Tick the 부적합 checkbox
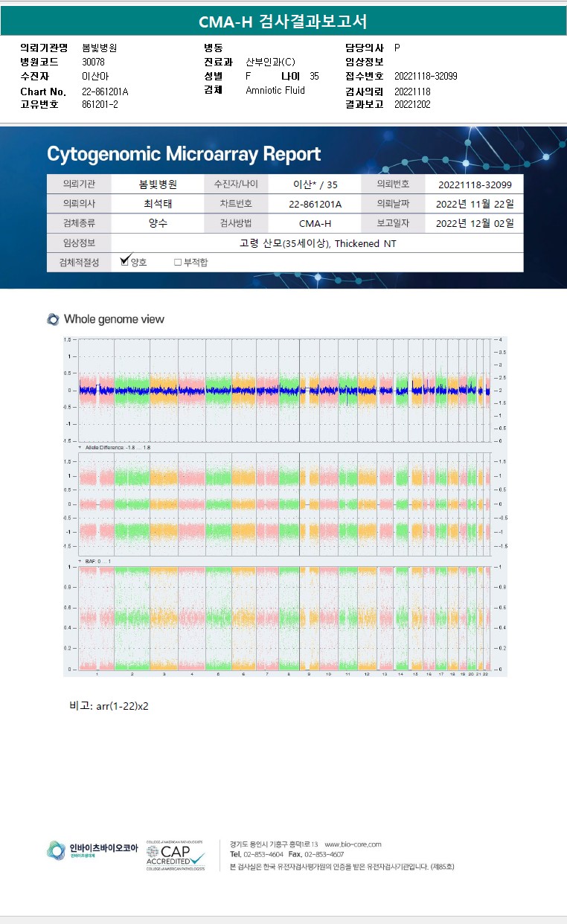 (178, 263)
